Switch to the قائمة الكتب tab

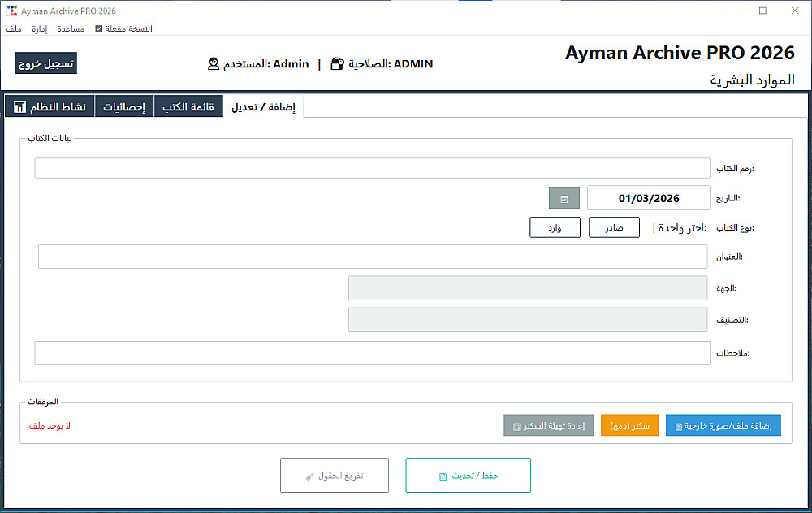[x=188, y=106]
